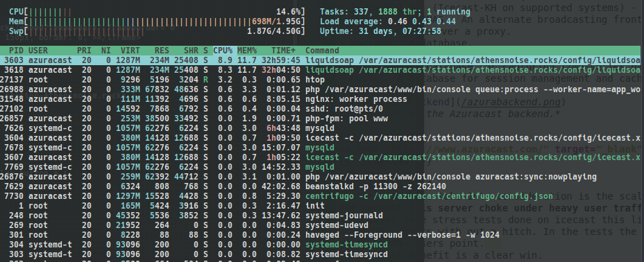Click the Mem usage meter bar
The height and width of the screenshot is (262, 644).
157,21
